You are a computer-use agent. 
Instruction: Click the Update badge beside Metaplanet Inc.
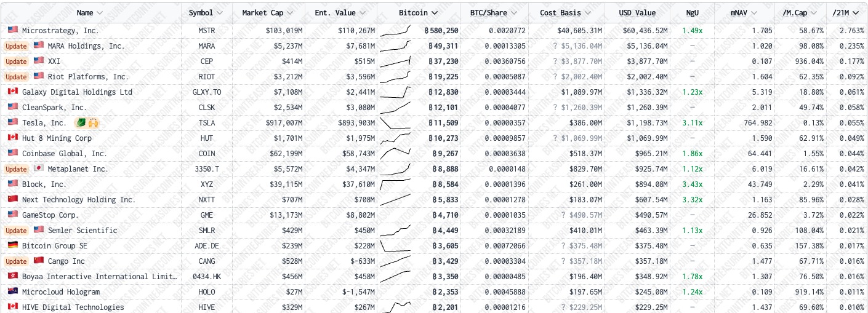click(17, 169)
